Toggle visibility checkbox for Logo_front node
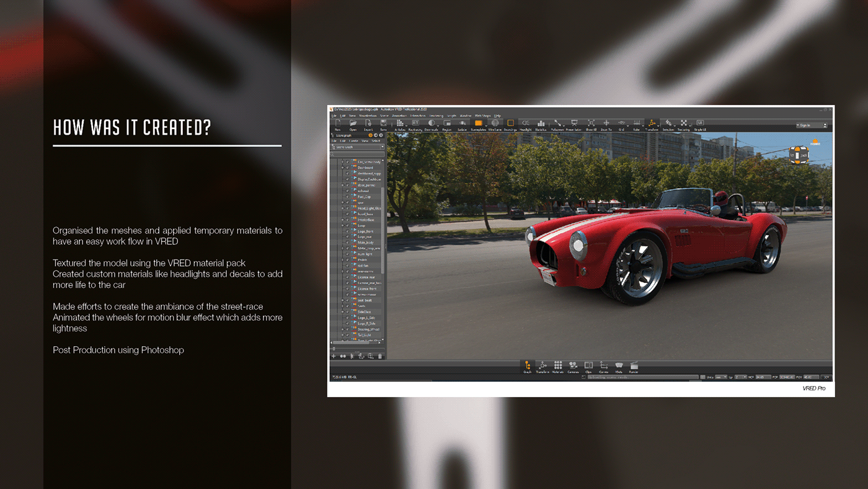The image size is (868, 489). pyautogui.click(x=347, y=231)
